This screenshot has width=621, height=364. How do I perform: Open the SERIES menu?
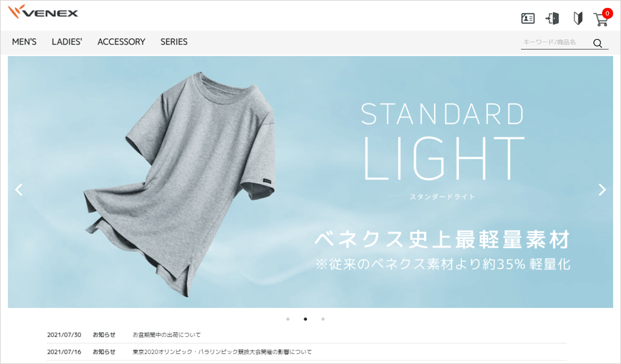click(x=174, y=42)
